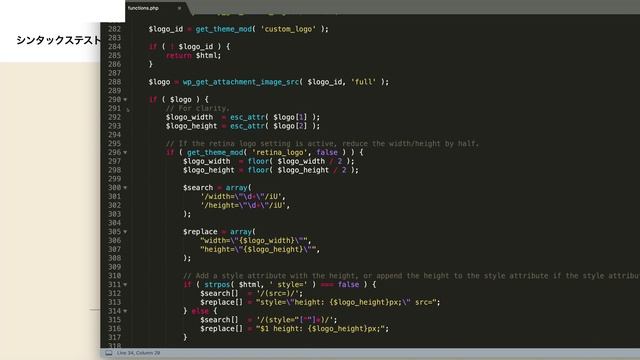The height and width of the screenshot is (360, 640).
Task: Click the シンタックステスト heading behind the editor
Action: coord(58,40)
